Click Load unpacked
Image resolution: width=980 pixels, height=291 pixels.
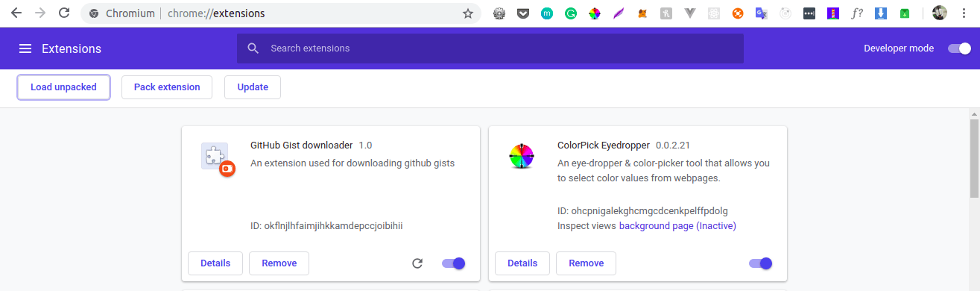coord(63,87)
